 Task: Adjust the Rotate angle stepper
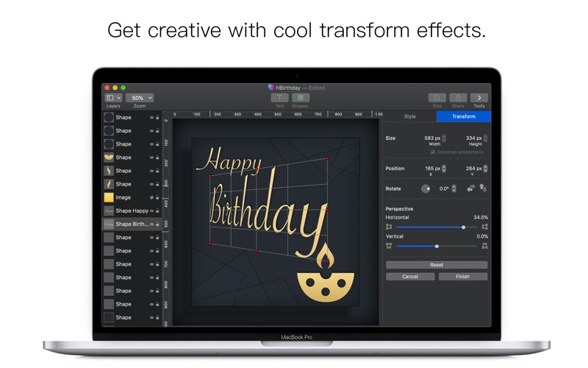tap(453, 188)
